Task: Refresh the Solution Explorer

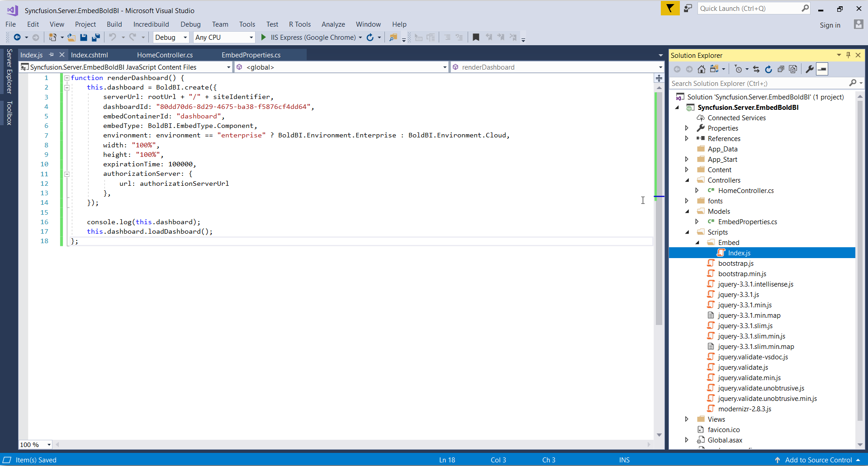Action: tap(768, 69)
